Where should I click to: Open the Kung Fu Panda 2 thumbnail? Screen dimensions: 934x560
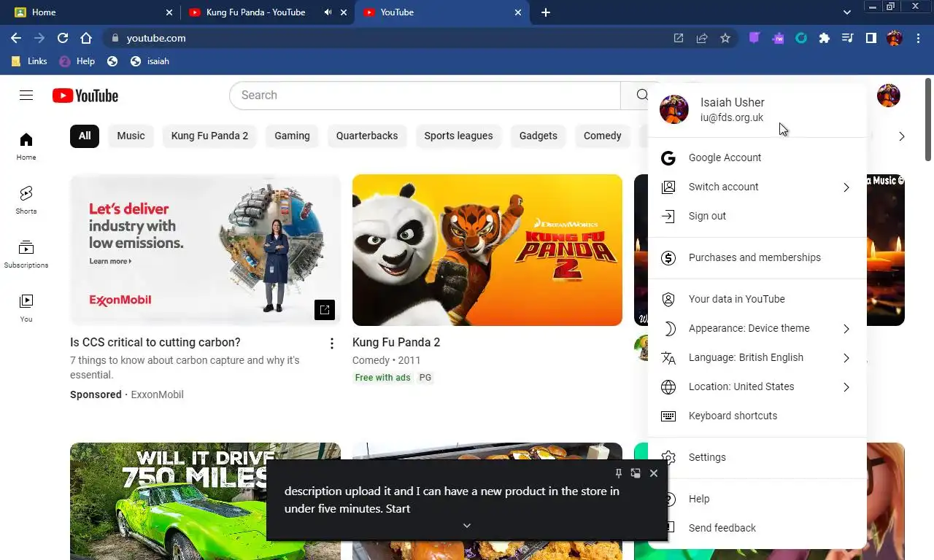[x=487, y=250]
